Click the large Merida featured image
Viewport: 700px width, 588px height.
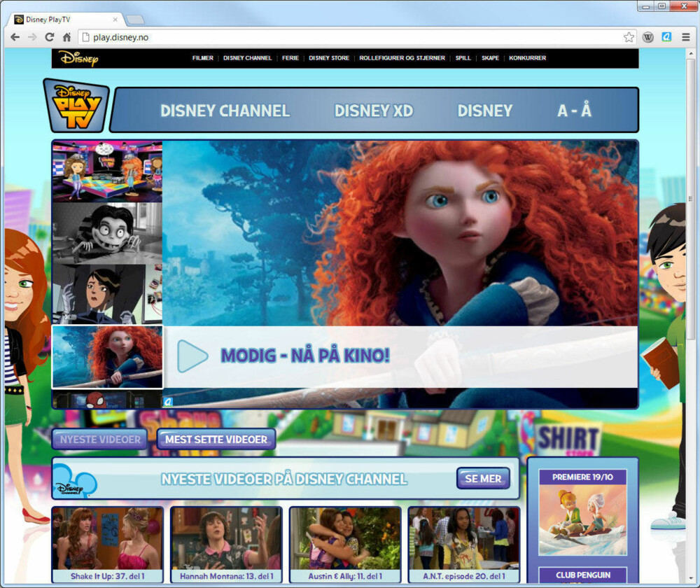[x=400, y=233]
